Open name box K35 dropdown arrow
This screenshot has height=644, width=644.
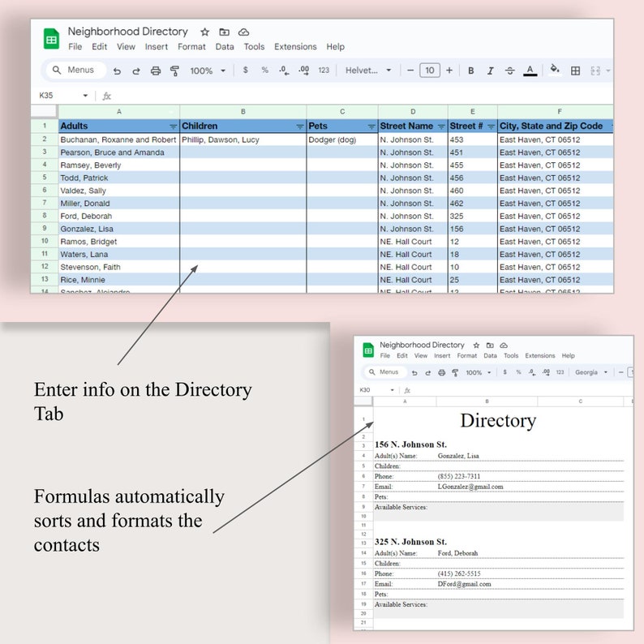[x=85, y=96]
